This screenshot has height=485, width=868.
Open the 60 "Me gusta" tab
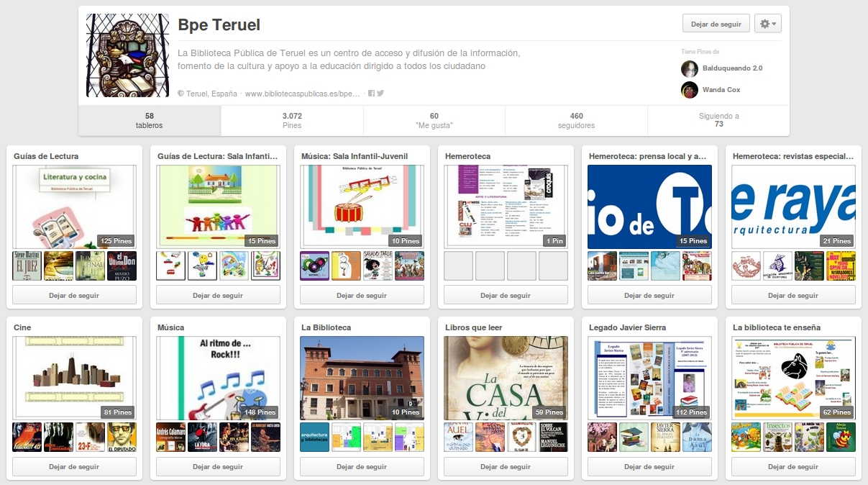434,120
